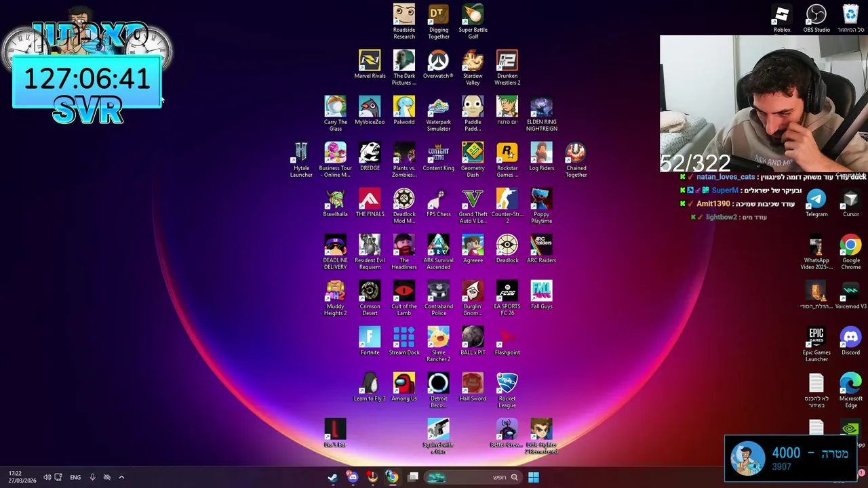Image resolution: width=868 pixels, height=488 pixels.
Task: Launch OBS Studio from the desktop
Action: 816,18
